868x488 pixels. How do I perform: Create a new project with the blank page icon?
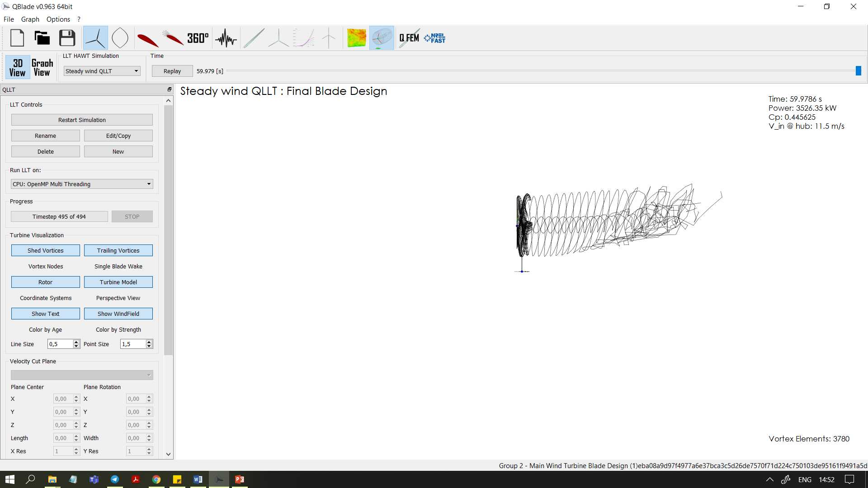(17, 38)
